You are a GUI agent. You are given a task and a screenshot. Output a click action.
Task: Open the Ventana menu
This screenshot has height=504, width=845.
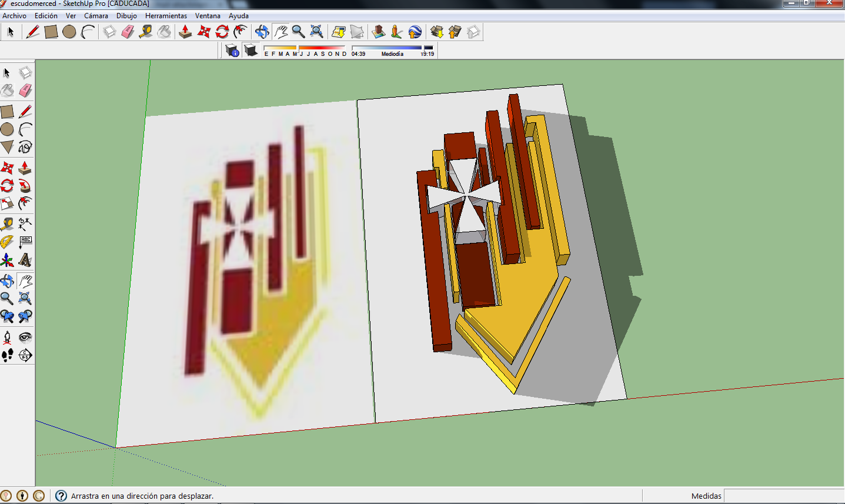pos(208,16)
